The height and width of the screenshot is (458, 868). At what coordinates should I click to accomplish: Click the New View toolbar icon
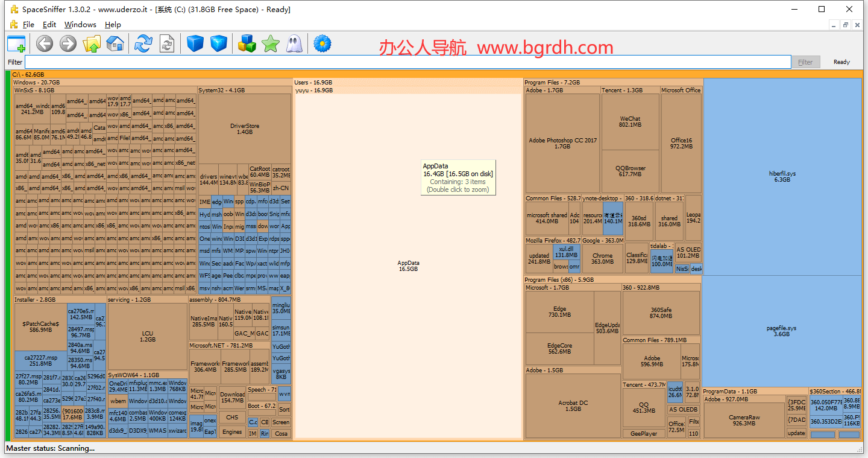point(16,43)
